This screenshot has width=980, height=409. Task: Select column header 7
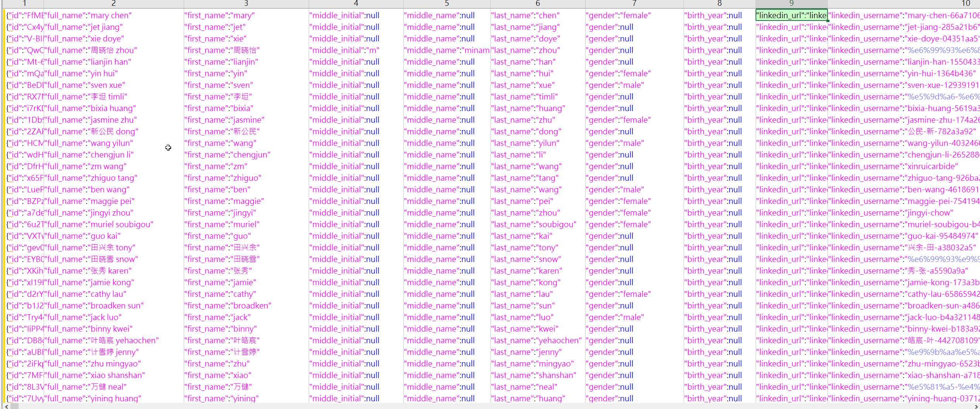[634, 3]
